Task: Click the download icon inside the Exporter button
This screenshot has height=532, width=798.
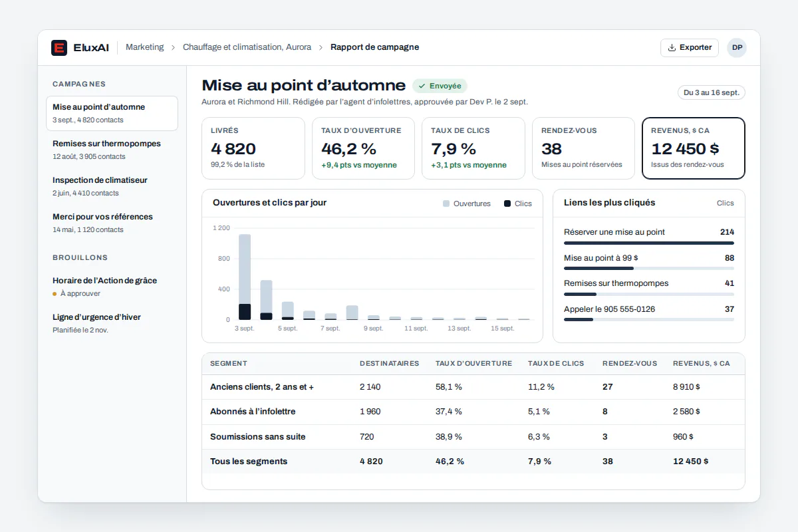Action: pos(672,48)
